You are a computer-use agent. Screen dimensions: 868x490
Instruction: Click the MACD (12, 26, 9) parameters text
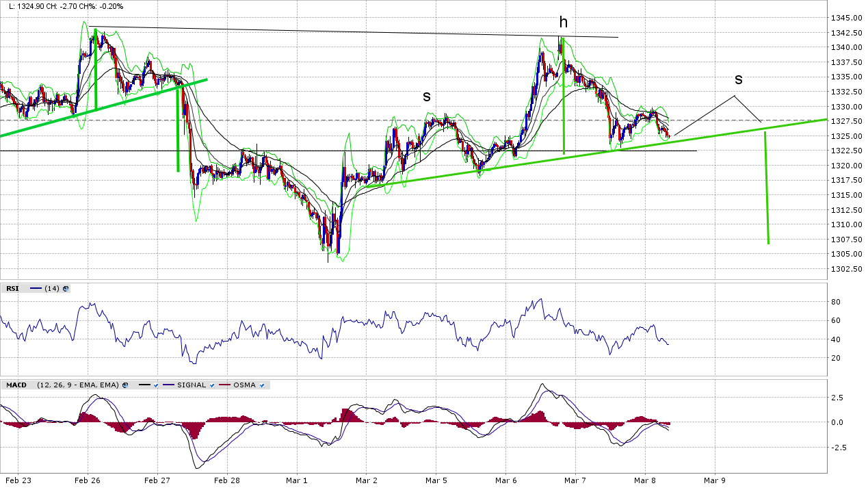point(78,385)
